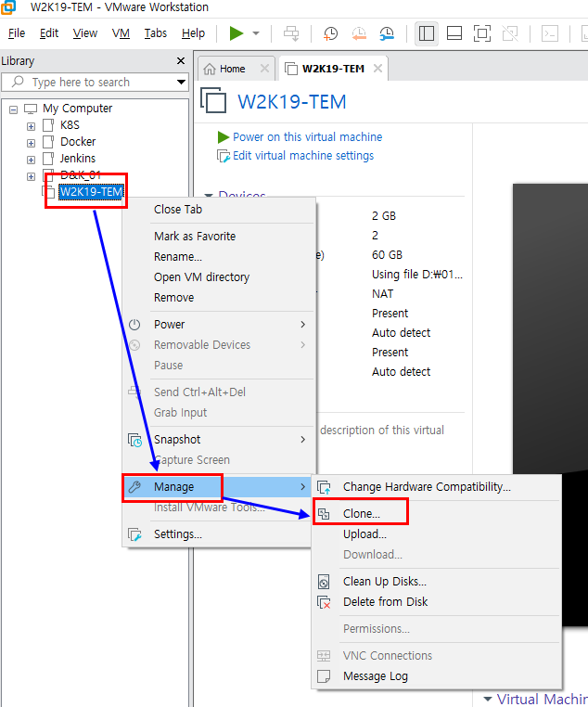Open the File menu

[x=17, y=33]
